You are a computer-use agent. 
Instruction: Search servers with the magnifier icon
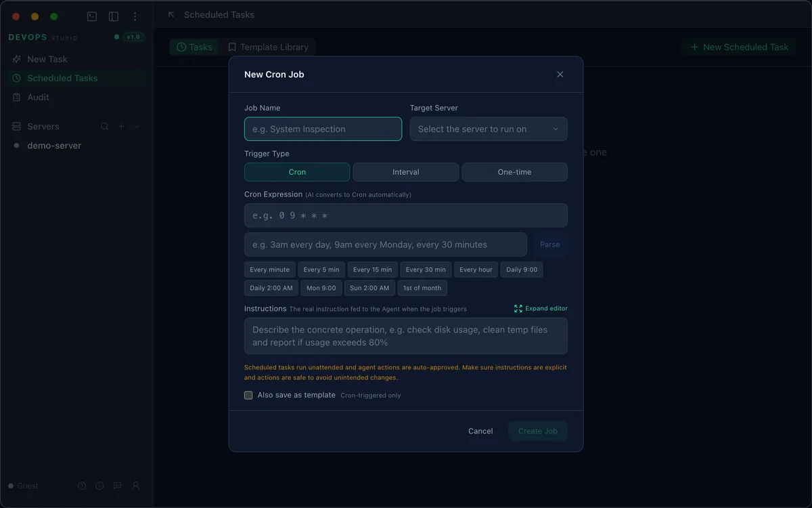coord(105,127)
